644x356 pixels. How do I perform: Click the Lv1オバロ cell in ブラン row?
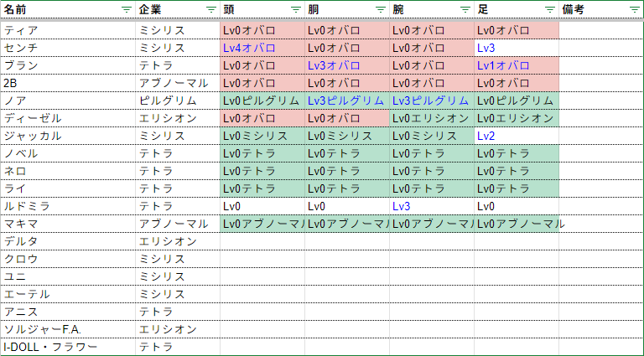pos(517,65)
